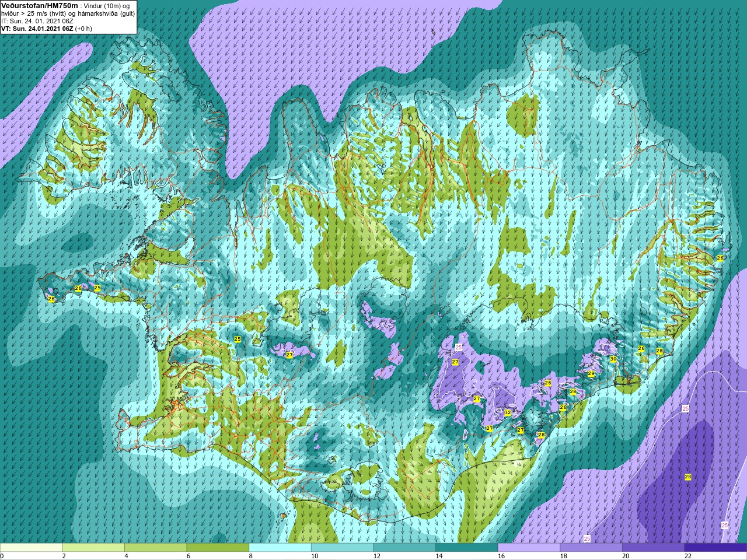This screenshot has width=747, height=560.
Task: Click legend tick label 2
Action: pos(64,556)
